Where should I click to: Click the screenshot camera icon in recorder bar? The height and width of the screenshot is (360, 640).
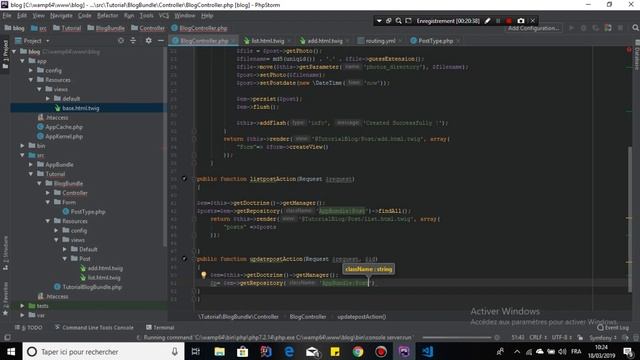point(521,21)
